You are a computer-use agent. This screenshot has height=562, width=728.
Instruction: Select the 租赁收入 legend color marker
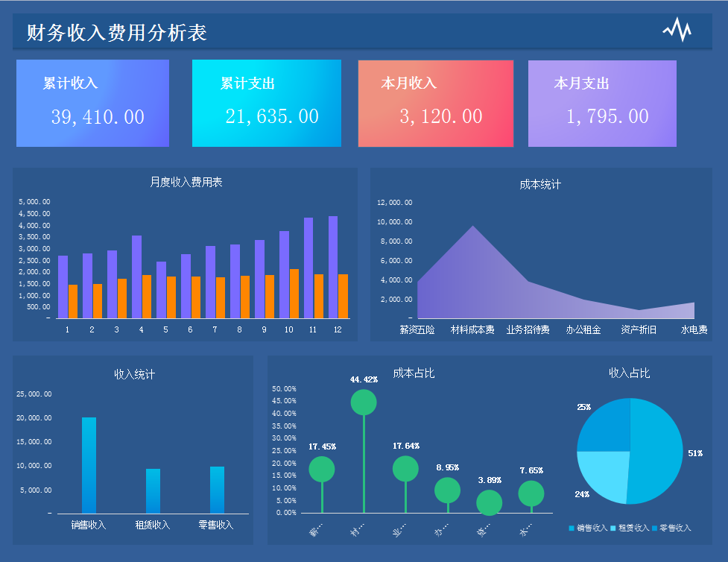(x=611, y=529)
